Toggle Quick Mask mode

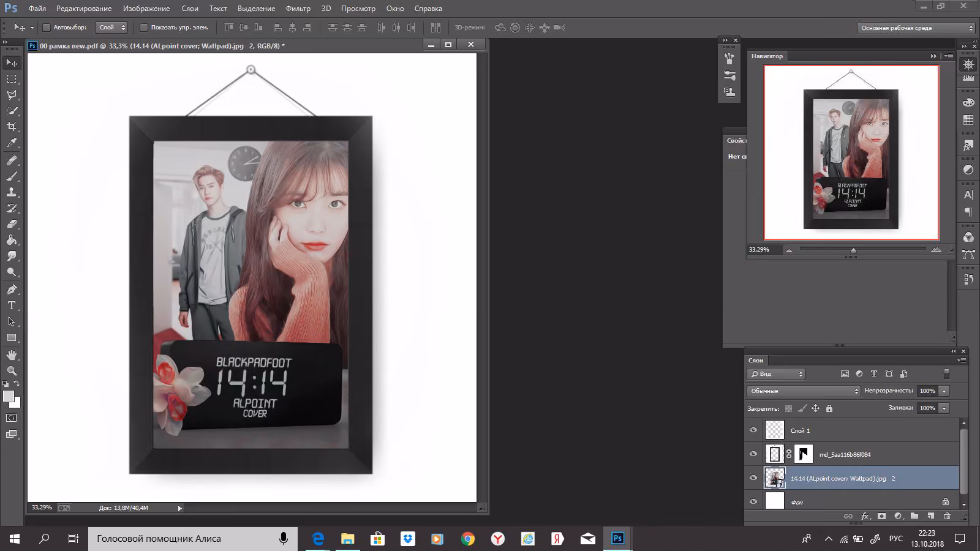coord(12,418)
